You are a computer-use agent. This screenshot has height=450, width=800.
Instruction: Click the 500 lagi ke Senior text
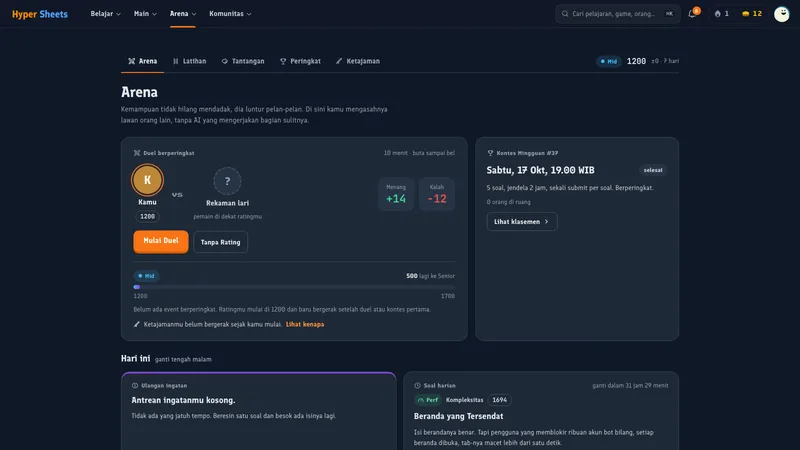tap(430, 276)
